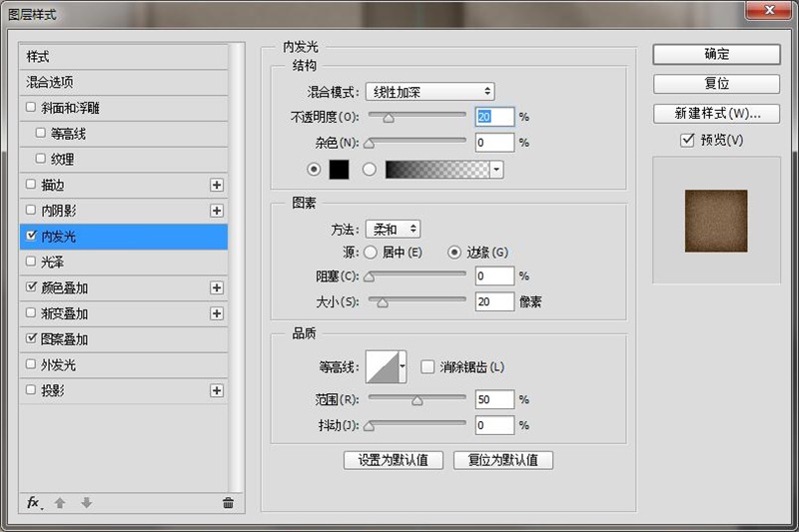Click the 抖动 value field
The height and width of the screenshot is (532, 799).
tap(494, 425)
